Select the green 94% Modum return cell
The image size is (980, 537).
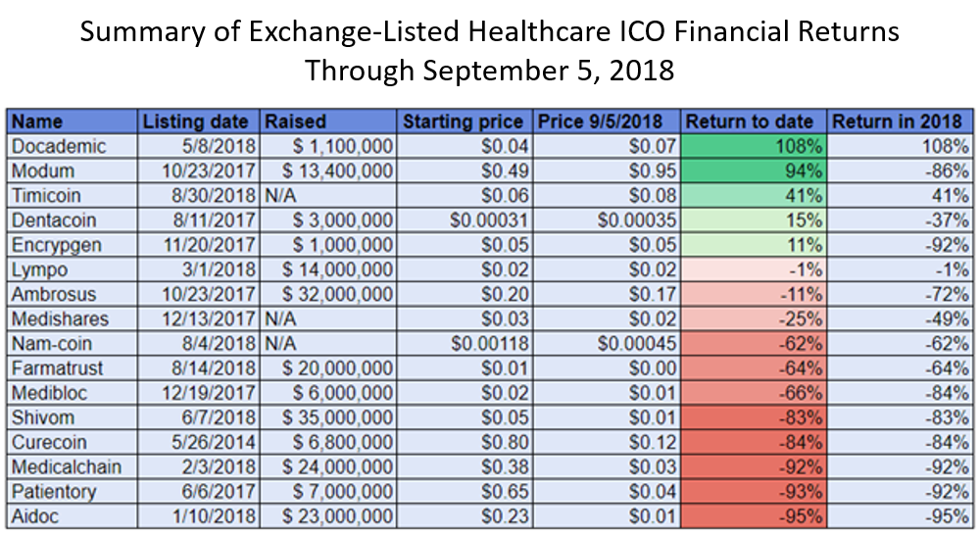point(754,171)
